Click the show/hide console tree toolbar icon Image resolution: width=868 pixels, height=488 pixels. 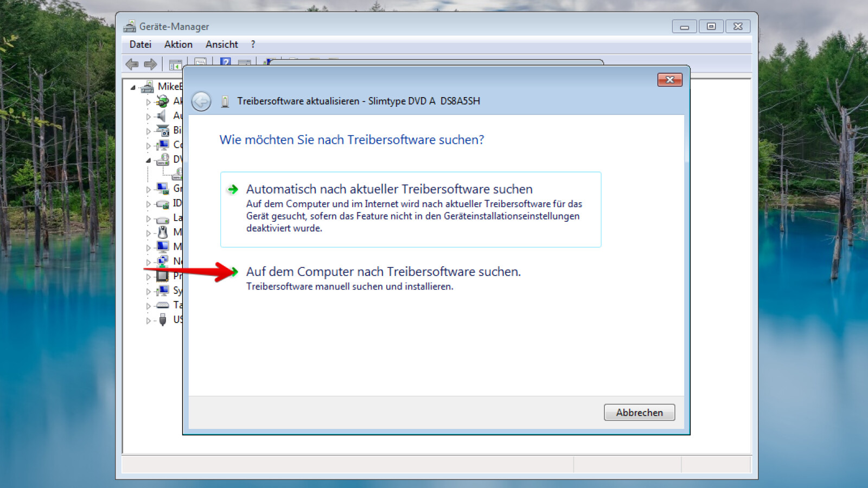175,65
